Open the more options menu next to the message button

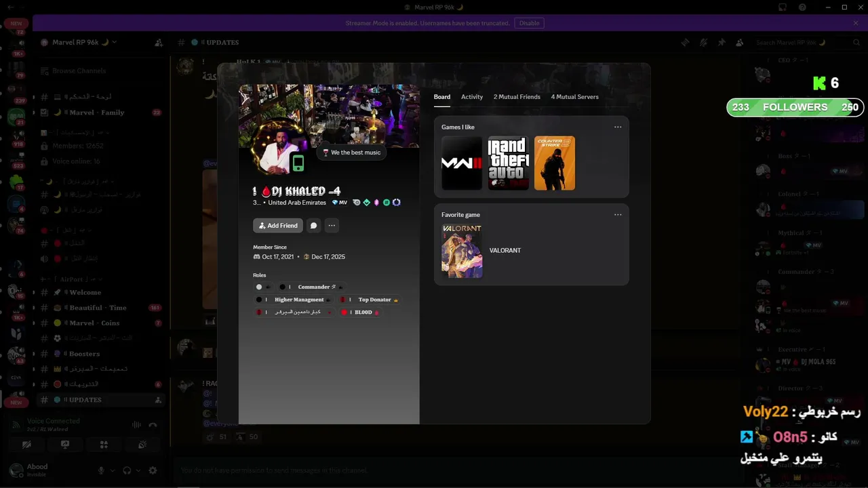pyautogui.click(x=332, y=226)
